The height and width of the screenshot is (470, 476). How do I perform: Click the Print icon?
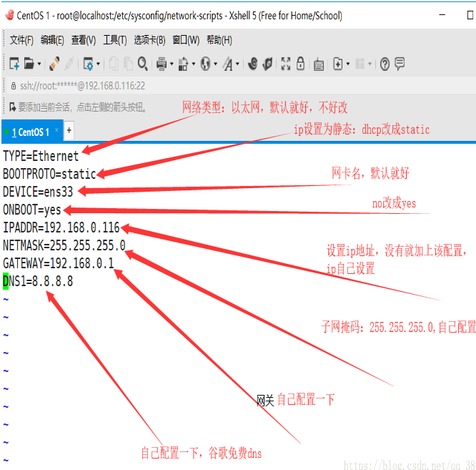[162, 64]
